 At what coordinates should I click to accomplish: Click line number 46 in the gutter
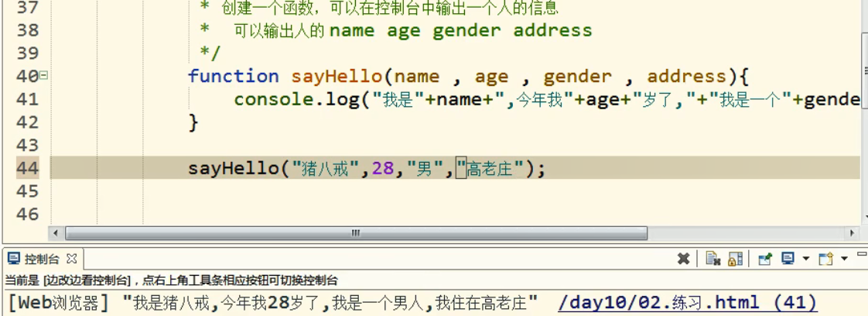[x=27, y=214]
